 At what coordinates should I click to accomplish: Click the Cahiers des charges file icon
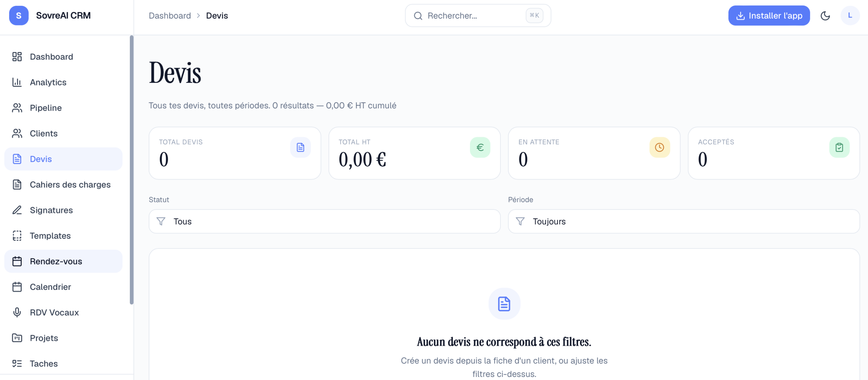click(17, 185)
